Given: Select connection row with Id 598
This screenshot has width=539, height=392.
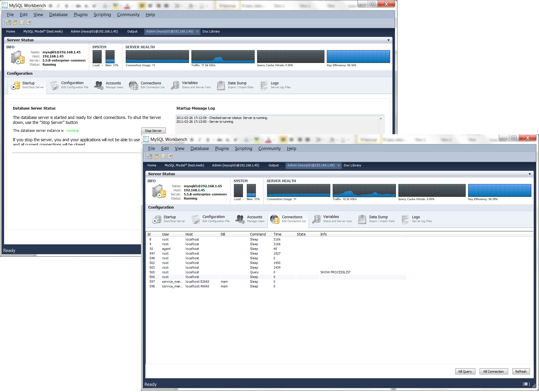Looking at the screenshot, I should pos(277,287).
